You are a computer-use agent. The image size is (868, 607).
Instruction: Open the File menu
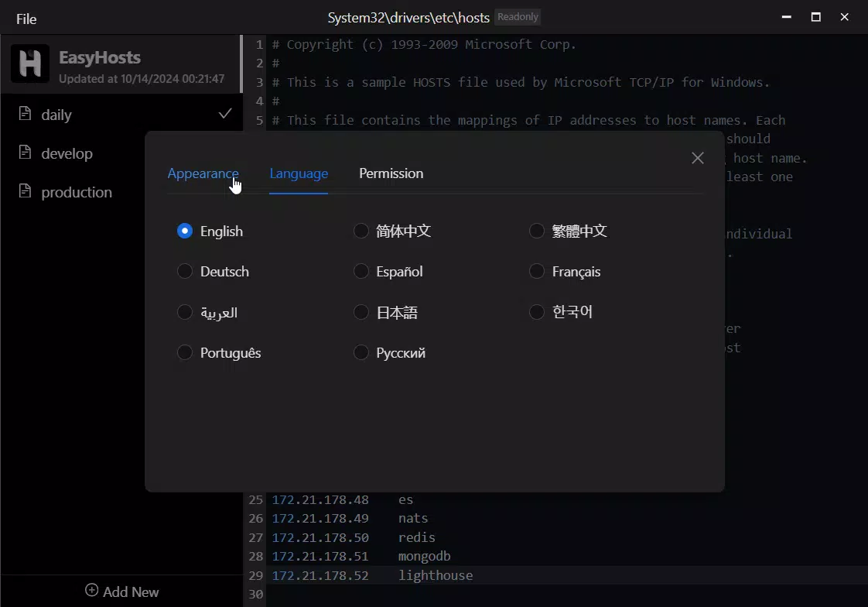26,19
